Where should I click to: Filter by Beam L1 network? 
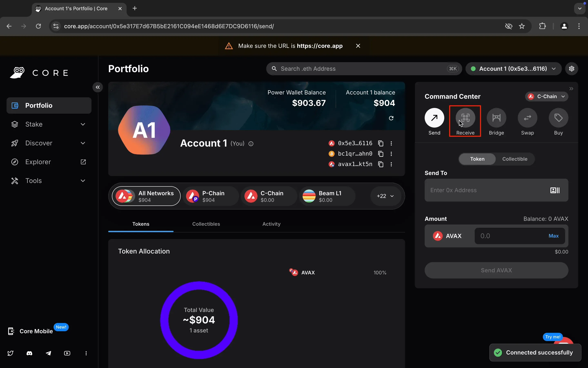click(x=327, y=196)
